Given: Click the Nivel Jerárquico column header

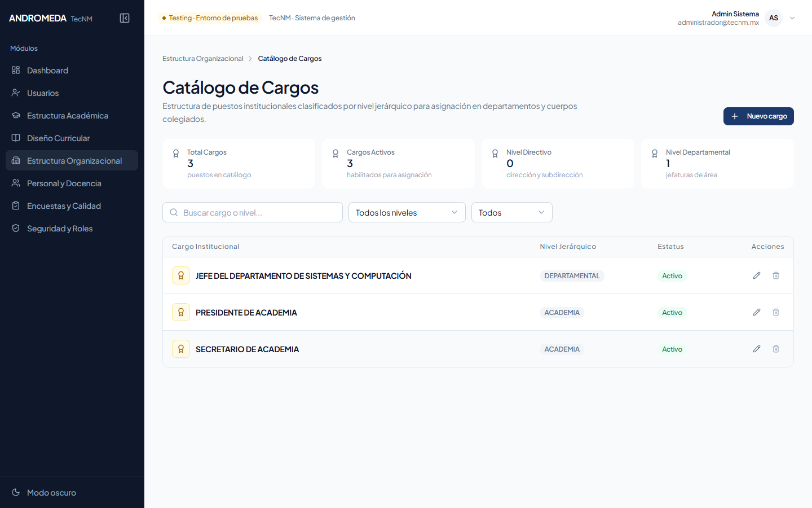Looking at the screenshot, I should pos(568,247).
